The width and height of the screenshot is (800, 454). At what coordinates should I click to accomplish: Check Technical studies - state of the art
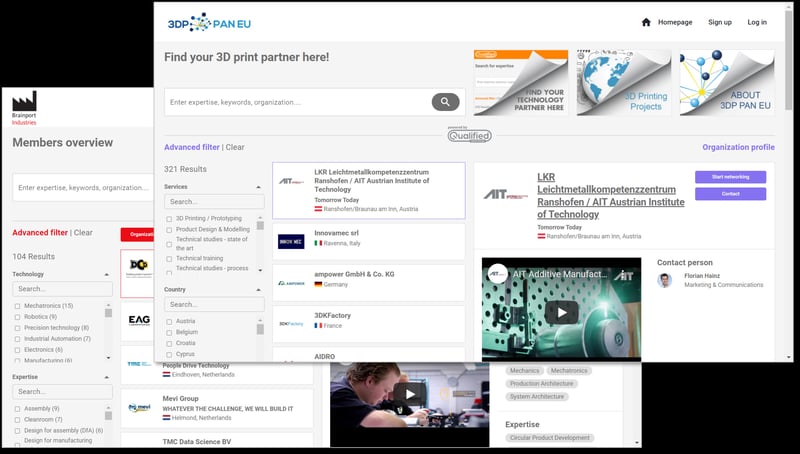[x=169, y=244]
